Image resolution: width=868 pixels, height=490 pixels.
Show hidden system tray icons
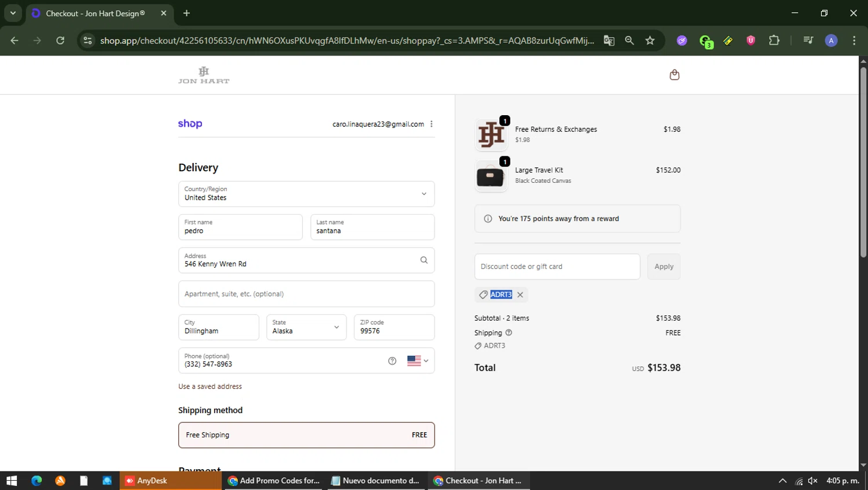pos(782,481)
